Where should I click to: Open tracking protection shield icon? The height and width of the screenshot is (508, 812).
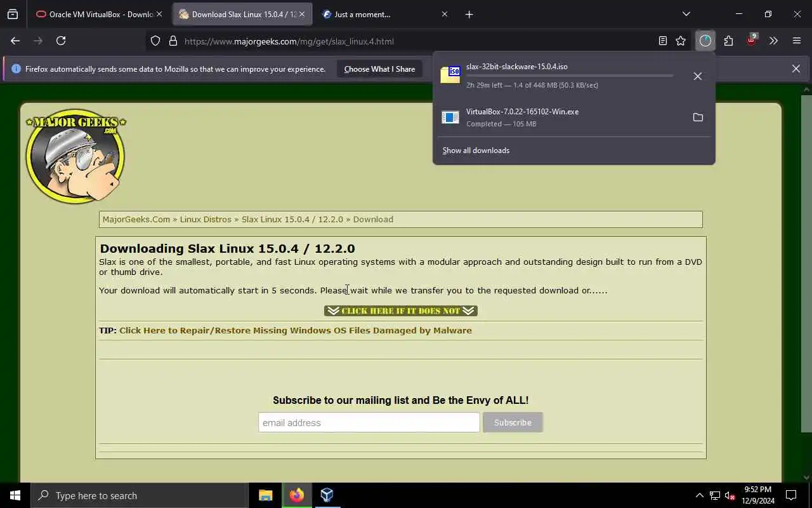coord(155,41)
